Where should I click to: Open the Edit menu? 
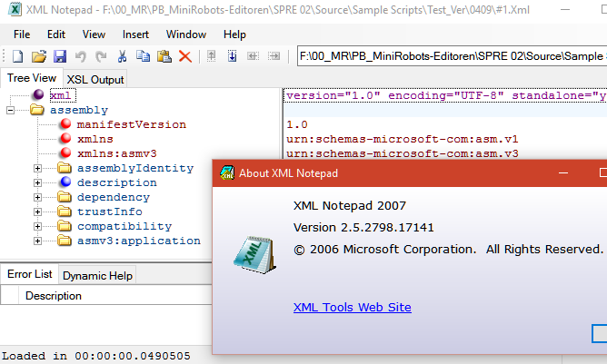[x=56, y=34]
